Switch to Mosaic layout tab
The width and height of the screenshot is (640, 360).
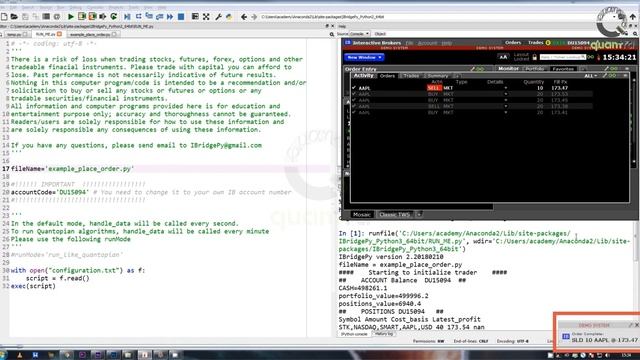pos(362,214)
